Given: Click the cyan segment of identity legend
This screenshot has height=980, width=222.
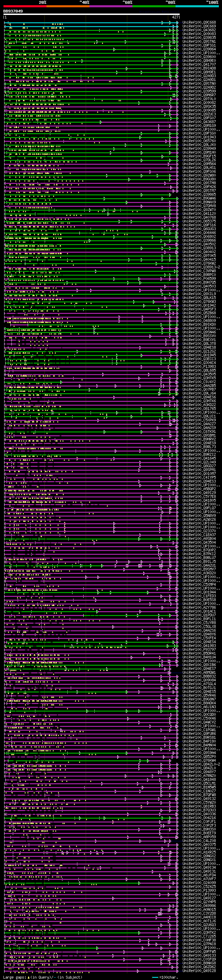Looking at the screenshot, I should (x=197, y=6).
